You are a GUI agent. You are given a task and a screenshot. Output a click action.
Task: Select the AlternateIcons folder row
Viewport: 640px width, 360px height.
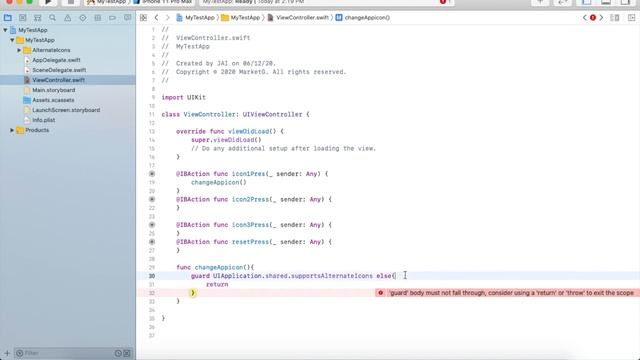(51, 50)
